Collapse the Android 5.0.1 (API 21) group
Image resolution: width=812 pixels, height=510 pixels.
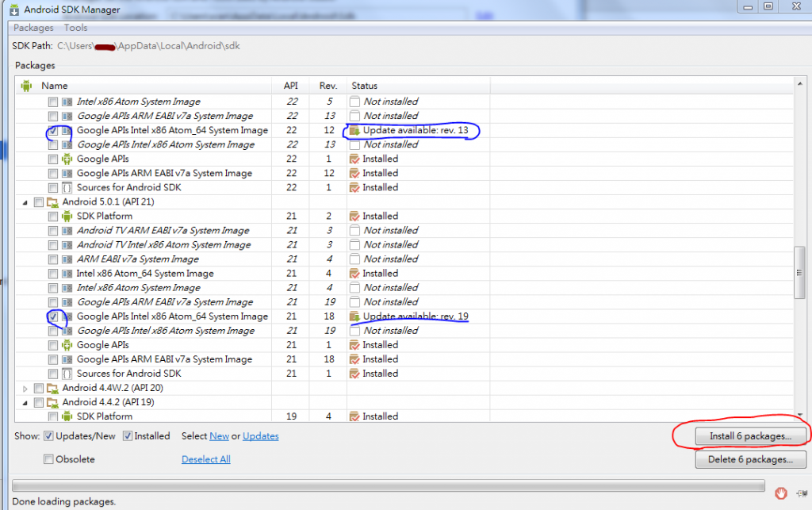click(x=25, y=202)
